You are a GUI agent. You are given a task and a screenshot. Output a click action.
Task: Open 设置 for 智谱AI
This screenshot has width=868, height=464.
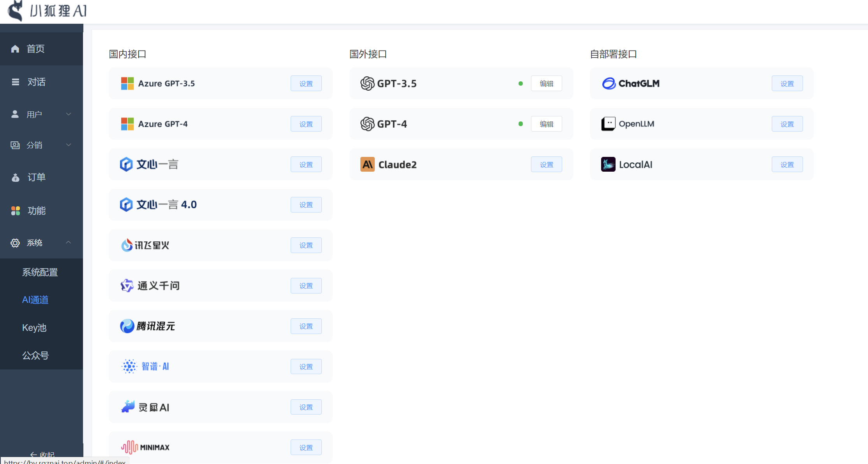click(x=306, y=366)
